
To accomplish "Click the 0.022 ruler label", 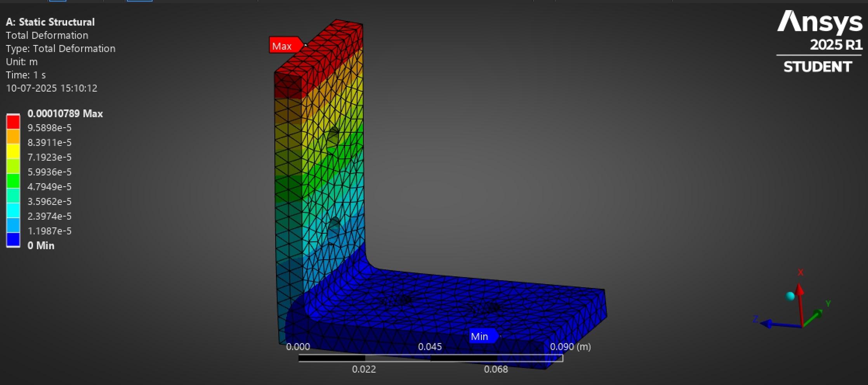I will click(364, 369).
